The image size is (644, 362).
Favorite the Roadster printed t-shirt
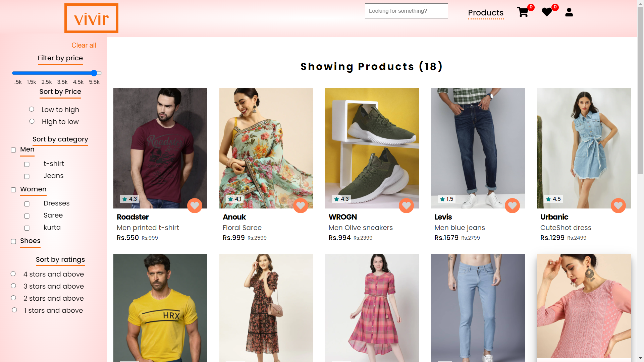pos(195,205)
